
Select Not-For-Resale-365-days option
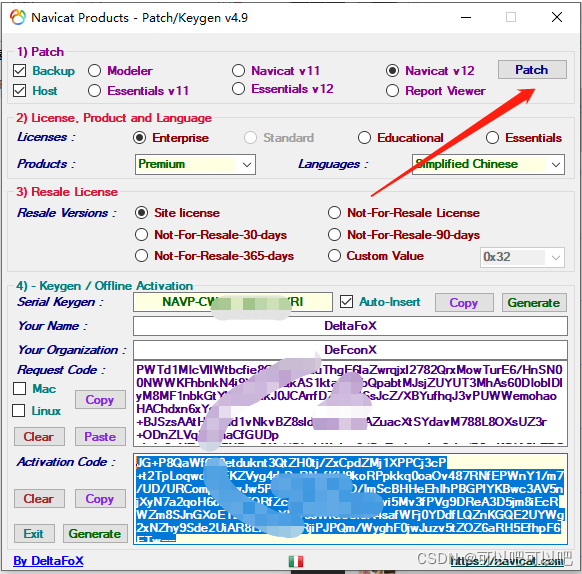(141, 256)
